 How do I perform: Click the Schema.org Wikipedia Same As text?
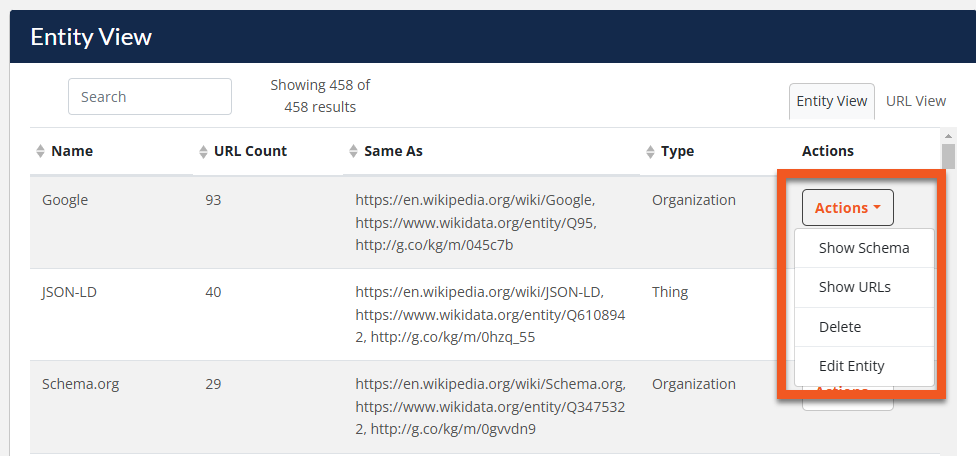[x=490, y=384]
